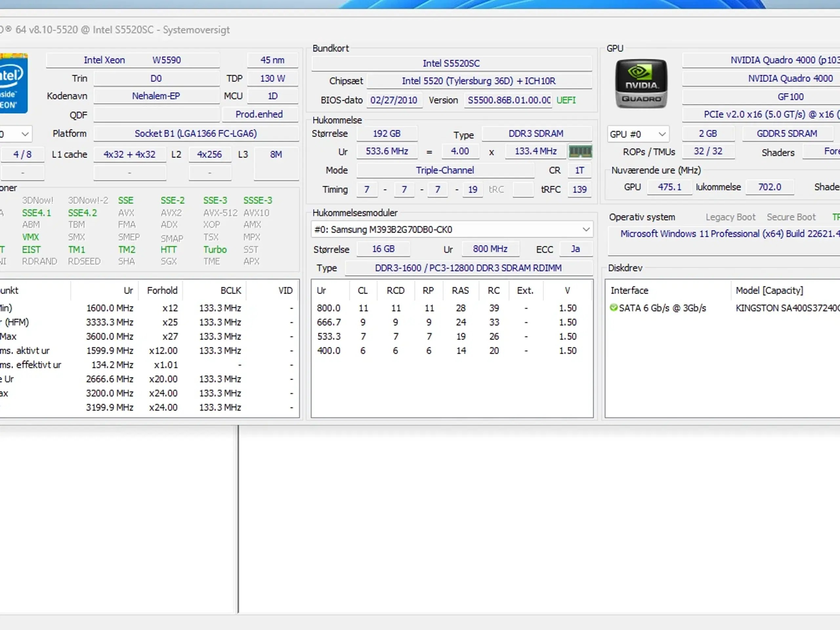Screen dimensions: 840x630
Task: Click the green Turbo feature flag
Action: pyautogui.click(x=215, y=249)
